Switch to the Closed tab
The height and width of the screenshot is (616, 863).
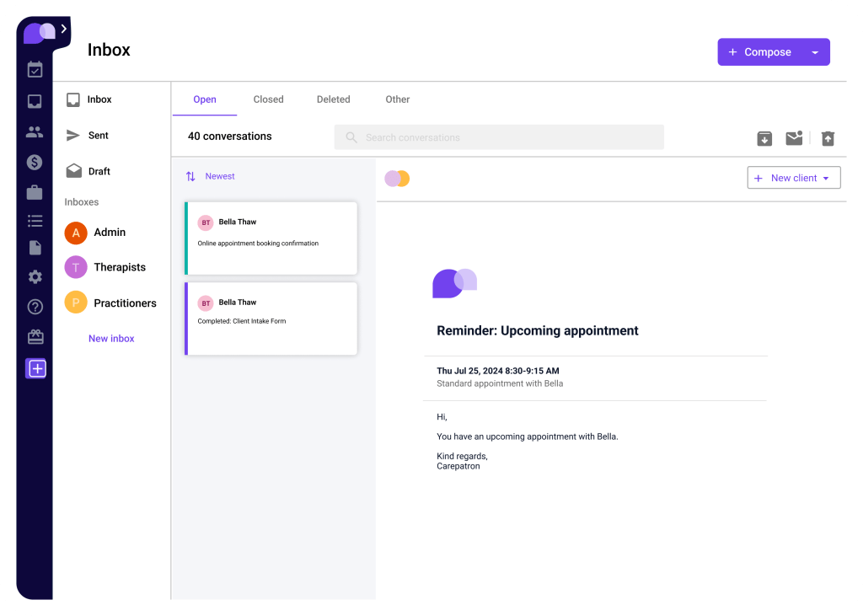268,99
